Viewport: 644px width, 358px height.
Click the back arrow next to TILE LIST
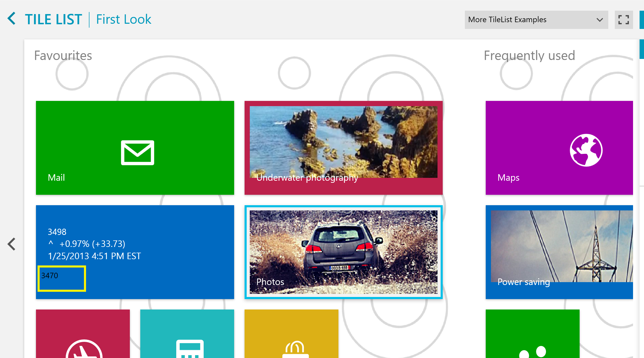pos(12,19)
